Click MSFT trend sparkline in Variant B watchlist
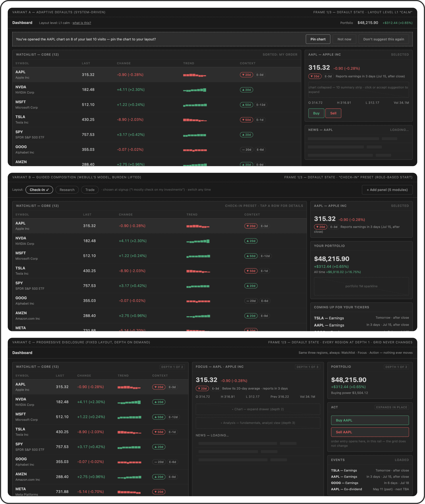Viewport: 425px width, 504px height. tap(198, 256)
